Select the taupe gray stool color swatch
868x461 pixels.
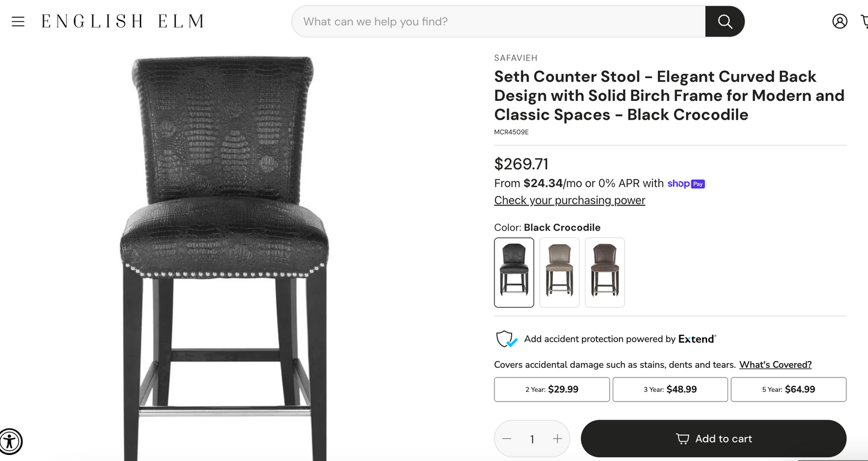coord(559,272)
